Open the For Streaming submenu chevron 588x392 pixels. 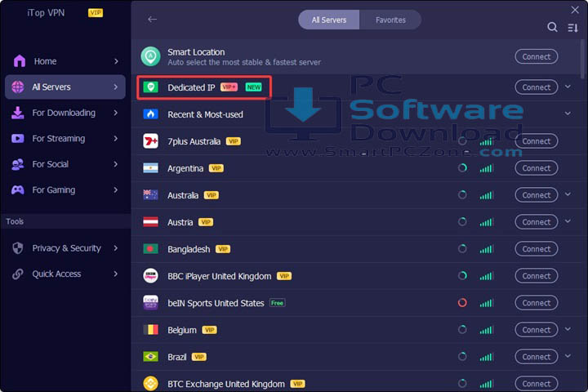pos(116,138)
